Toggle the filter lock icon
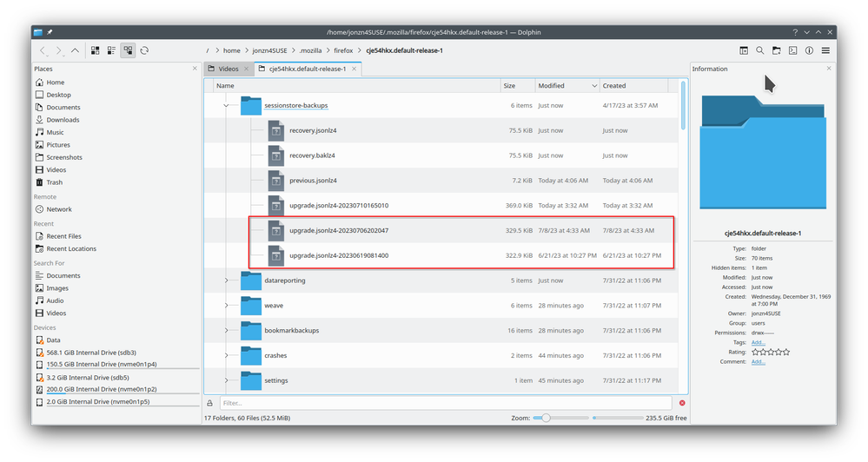This screenshot has width=868, height=462. tap(209, 403)
